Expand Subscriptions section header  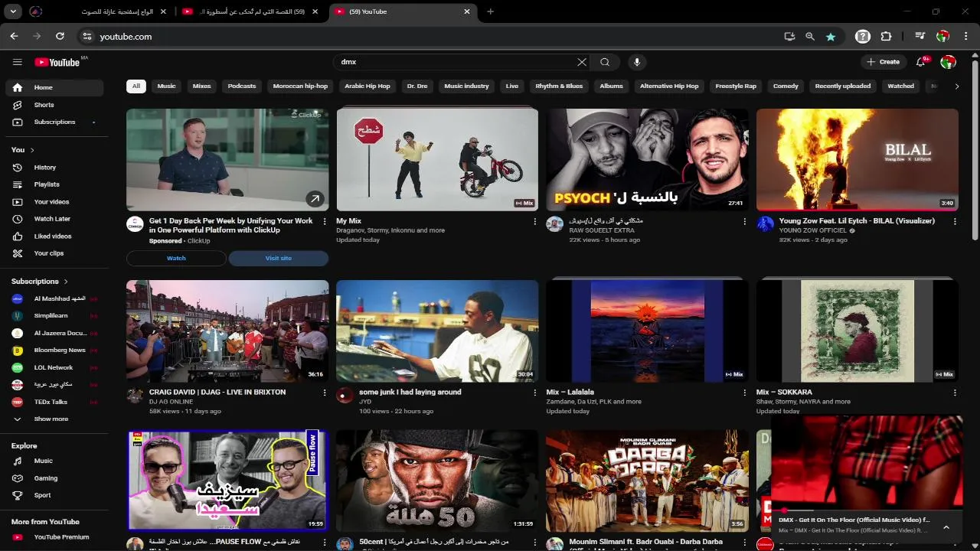point(40,282)
